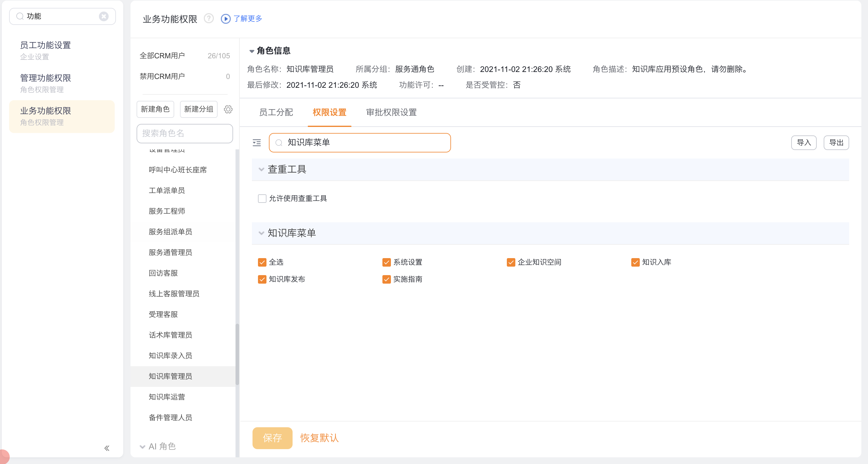
Task: Click the 保存 button
Action: [x=272, y=438]
